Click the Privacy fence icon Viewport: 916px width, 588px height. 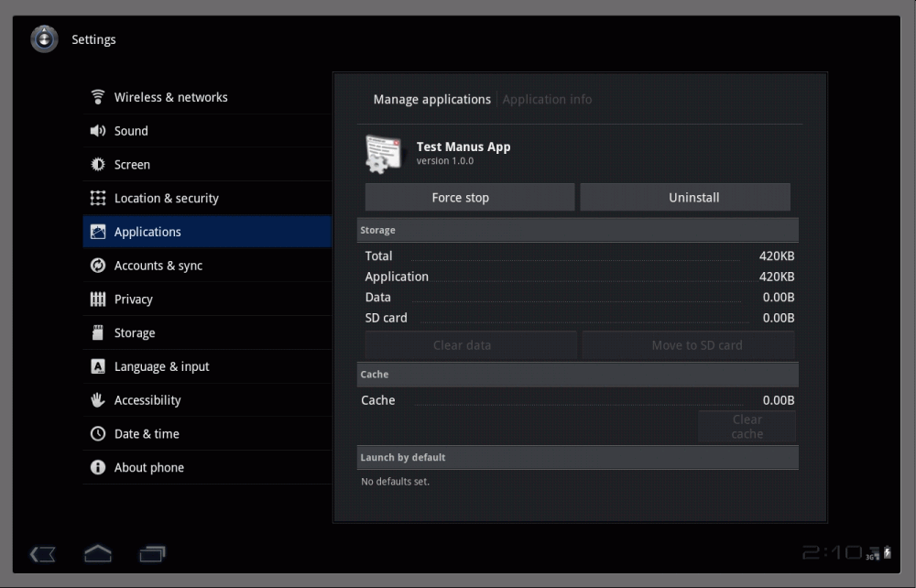click(x=98, y=299)
